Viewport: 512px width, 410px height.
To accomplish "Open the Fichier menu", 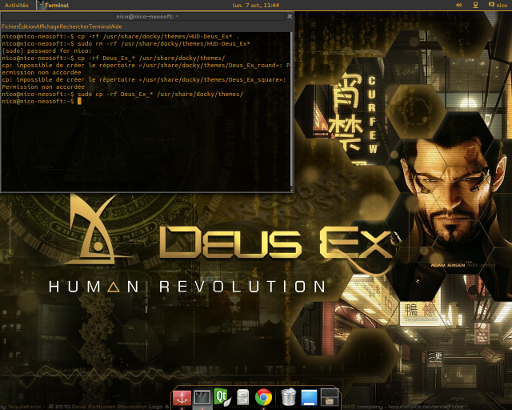I will 10,27.
